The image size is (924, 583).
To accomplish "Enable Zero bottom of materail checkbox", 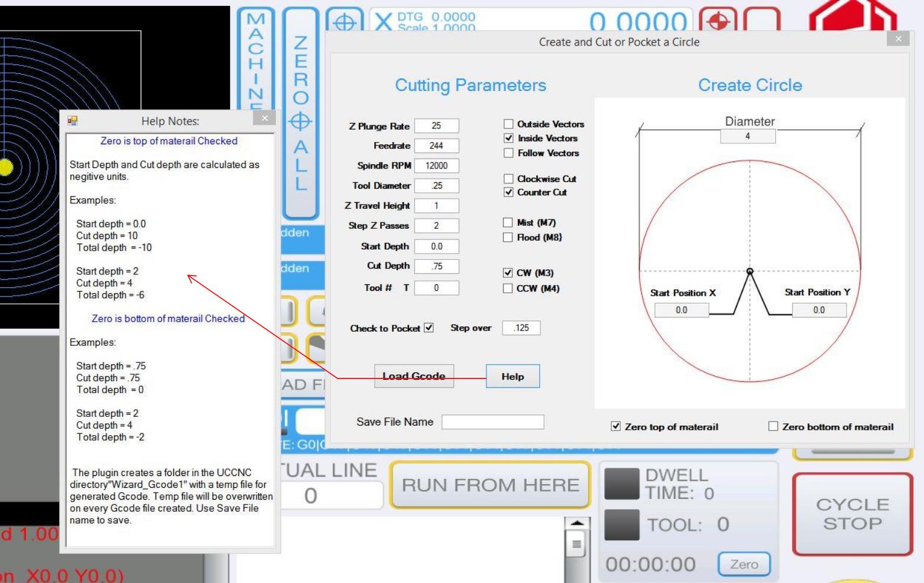I will [773, 426].
